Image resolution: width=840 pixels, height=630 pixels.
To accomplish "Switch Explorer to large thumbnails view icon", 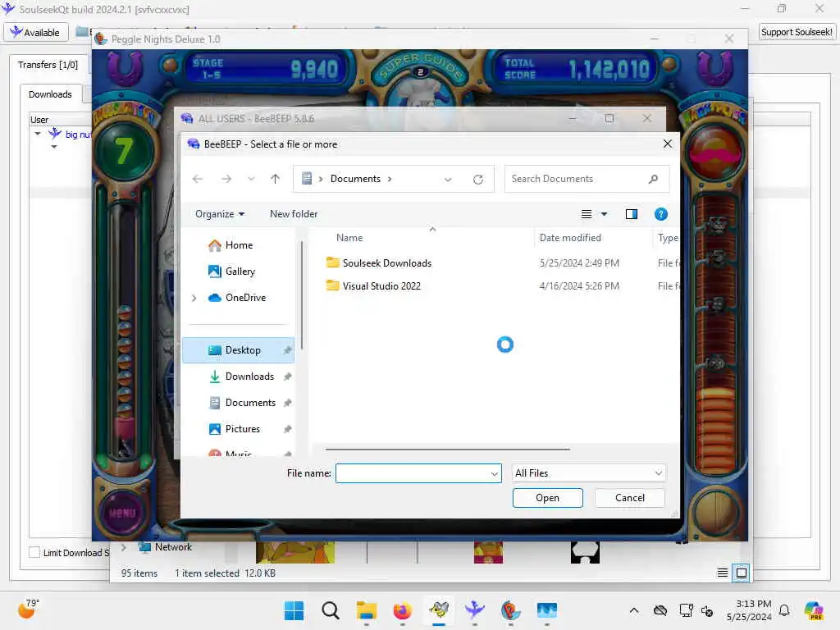I will coord(742,573).
